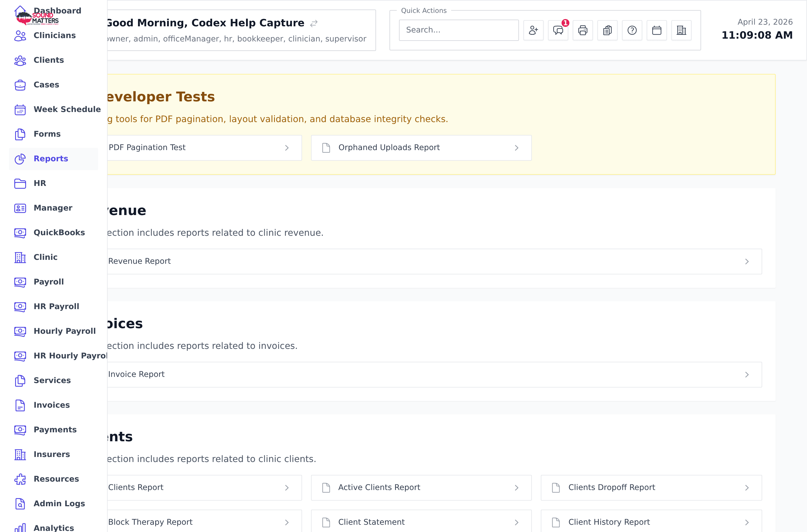This screenshot has height=532, width=807.
Task: Click the QuickBooks money icon
Action: click(x=20, y=233)
